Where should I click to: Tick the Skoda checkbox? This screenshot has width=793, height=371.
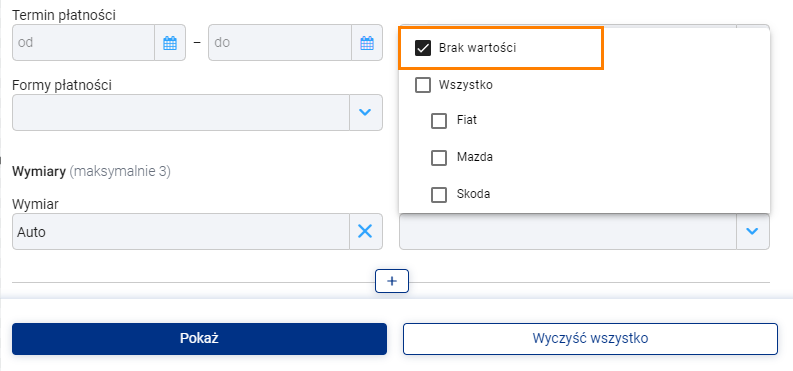click(x=439, y=195)
